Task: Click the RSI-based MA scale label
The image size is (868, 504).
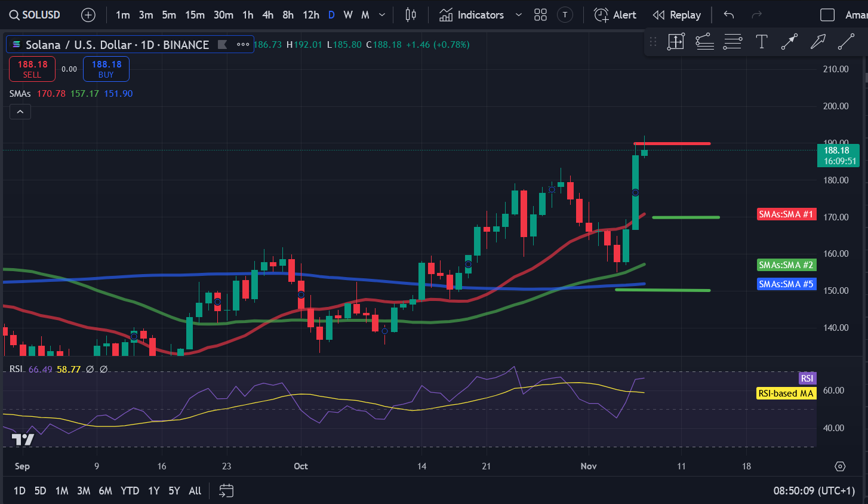Action: (x=786, y=393)
